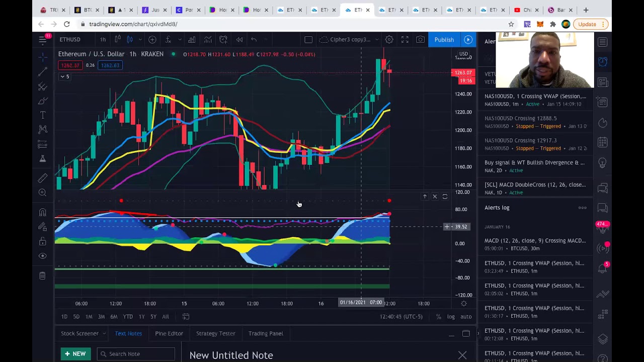Image resolution: width=644 pixels, height=362 pixels.
Task: Open financials bar chart icon
Action: point(192,39)
